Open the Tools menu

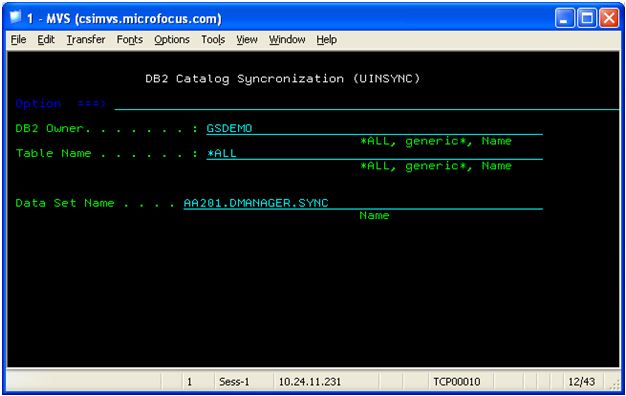[x=213, y=40]
